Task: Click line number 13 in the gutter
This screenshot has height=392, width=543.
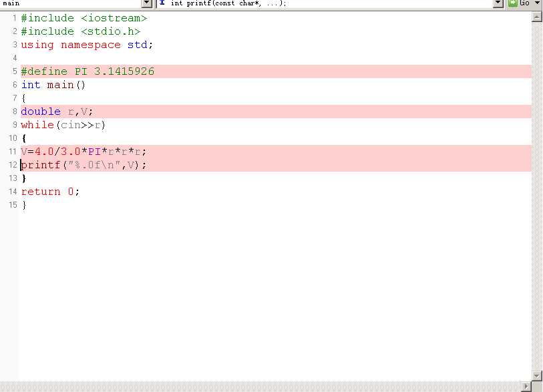Action: coord(13,178)
